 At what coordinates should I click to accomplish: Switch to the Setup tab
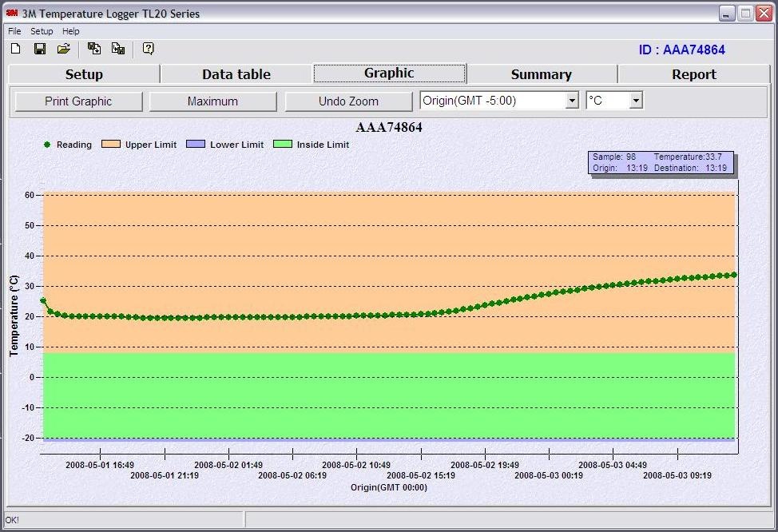(84, 74)
